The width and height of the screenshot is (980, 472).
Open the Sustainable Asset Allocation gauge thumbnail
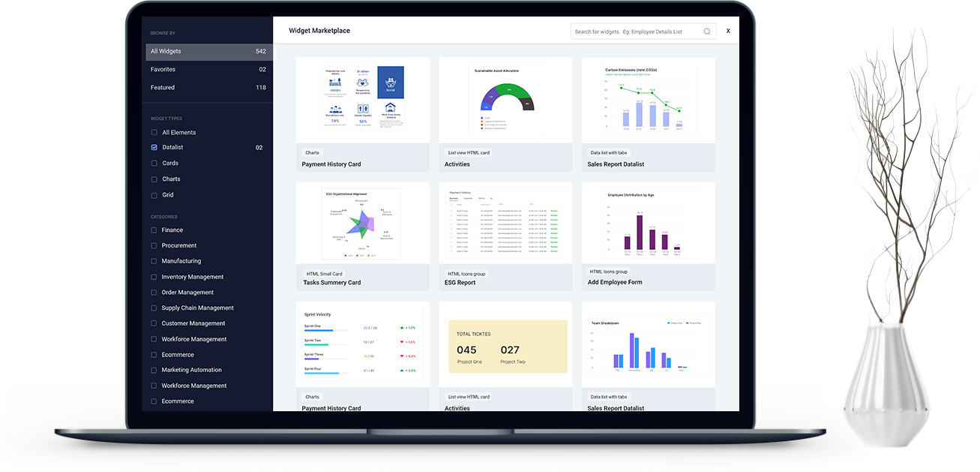[505, 99]
